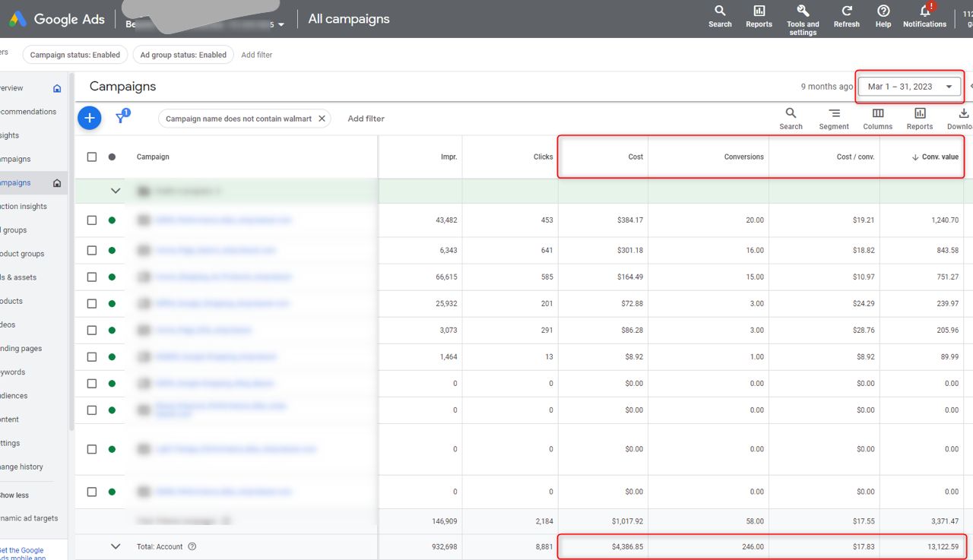Click the Search magnifier in top bar
This screenshot has height=560, width=973.
(720, 11)
